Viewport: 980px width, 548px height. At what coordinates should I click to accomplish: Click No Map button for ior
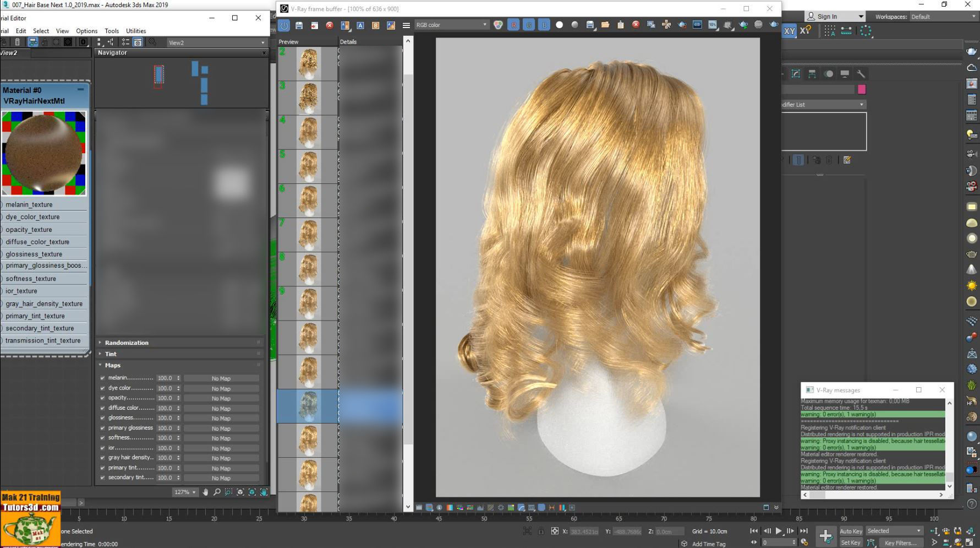pyautogui.click(x=221, y=448)
